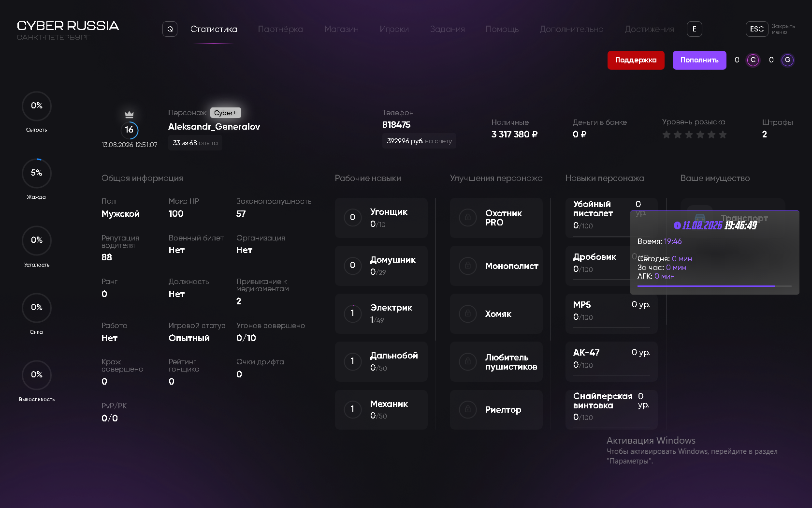This screenshot has height=508, width=812.
Task: Click the Общая информация heading
Action: coord(142,178)
